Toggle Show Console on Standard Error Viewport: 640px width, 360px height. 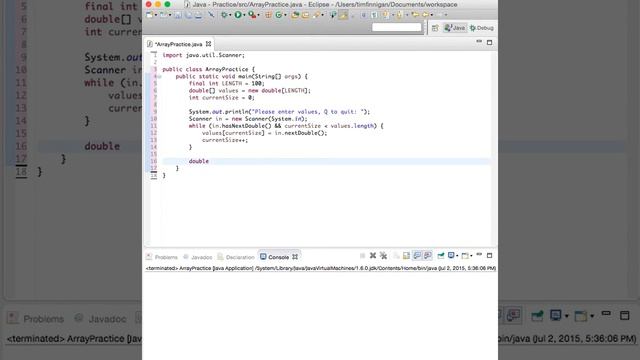428,256
